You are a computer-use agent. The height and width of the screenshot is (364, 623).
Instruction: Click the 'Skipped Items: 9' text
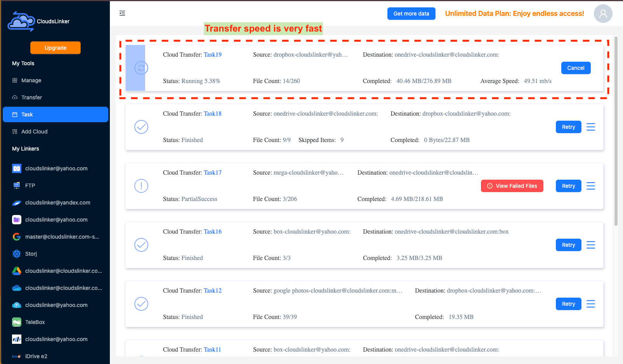(x=321, y=140)
